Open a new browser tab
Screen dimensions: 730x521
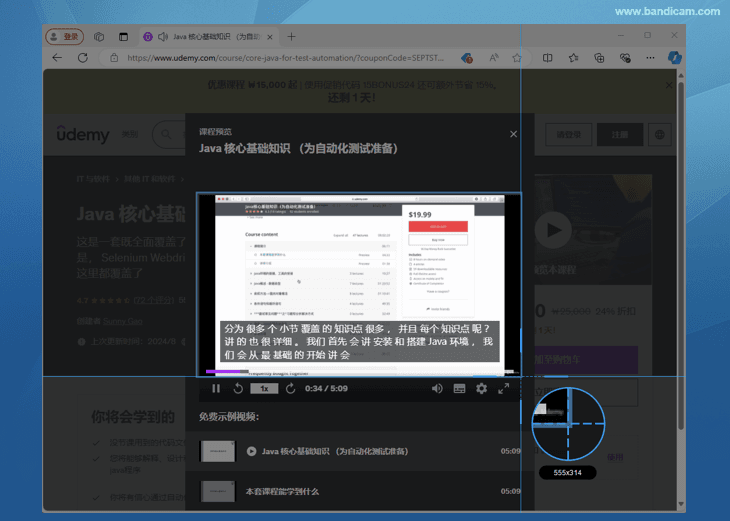click(x=291, y=36)
